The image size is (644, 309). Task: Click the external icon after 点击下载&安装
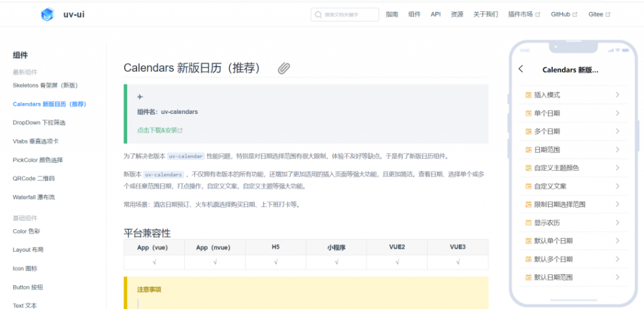[x=180, y=130]
